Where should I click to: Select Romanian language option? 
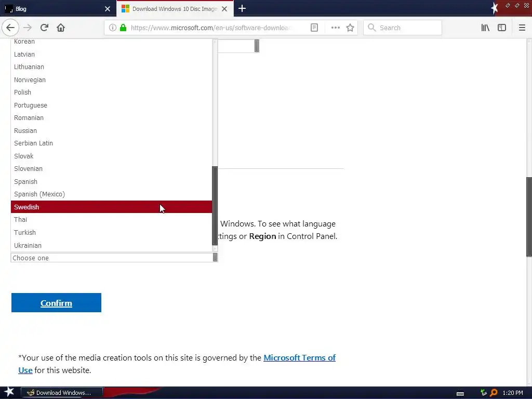(x=112, y=118)
